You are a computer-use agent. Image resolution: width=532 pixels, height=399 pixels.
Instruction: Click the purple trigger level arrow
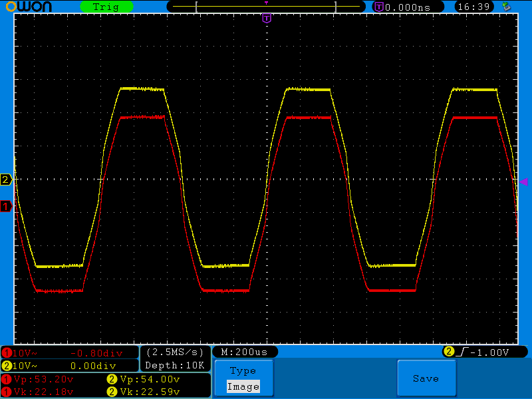523,182
